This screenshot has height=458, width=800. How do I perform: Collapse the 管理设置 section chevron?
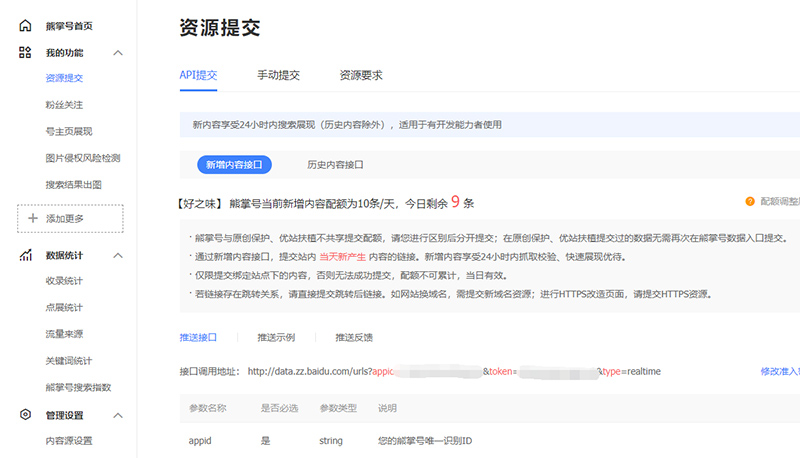coord(117,415)
